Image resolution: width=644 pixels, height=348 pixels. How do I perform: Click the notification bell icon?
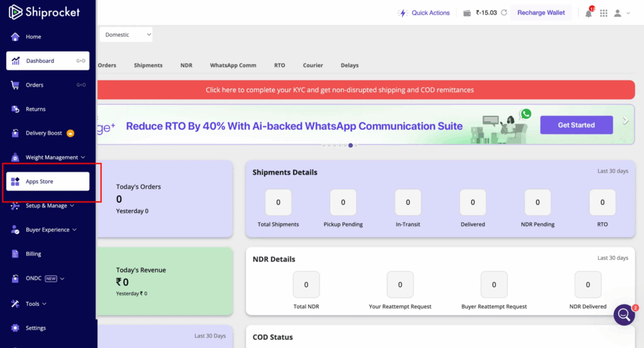(x=589, y=13)
